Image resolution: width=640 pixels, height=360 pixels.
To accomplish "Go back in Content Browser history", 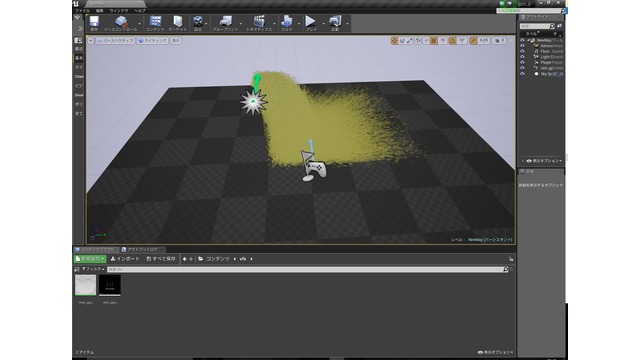I will click(x=184, y=259).
